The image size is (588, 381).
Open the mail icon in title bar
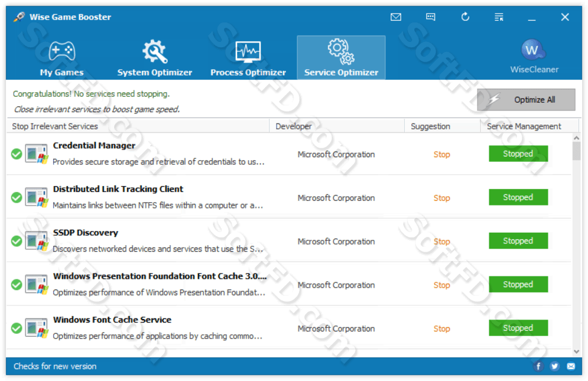pyautogui.click(x=395, y=17)
